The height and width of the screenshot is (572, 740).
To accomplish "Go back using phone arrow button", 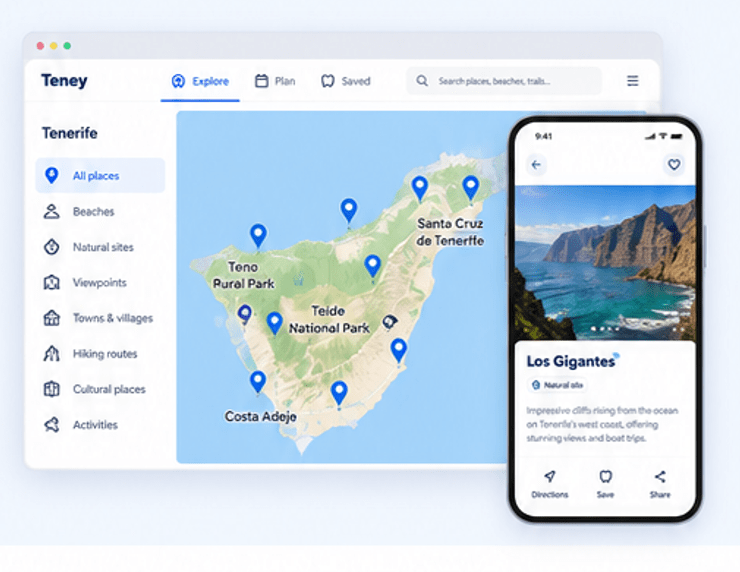I will click(536, 165).
